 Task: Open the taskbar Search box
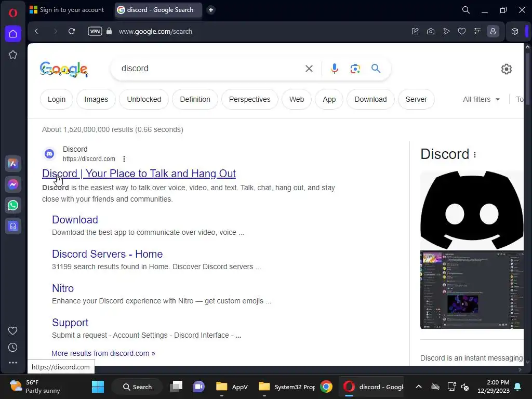(x=137, y=387)
